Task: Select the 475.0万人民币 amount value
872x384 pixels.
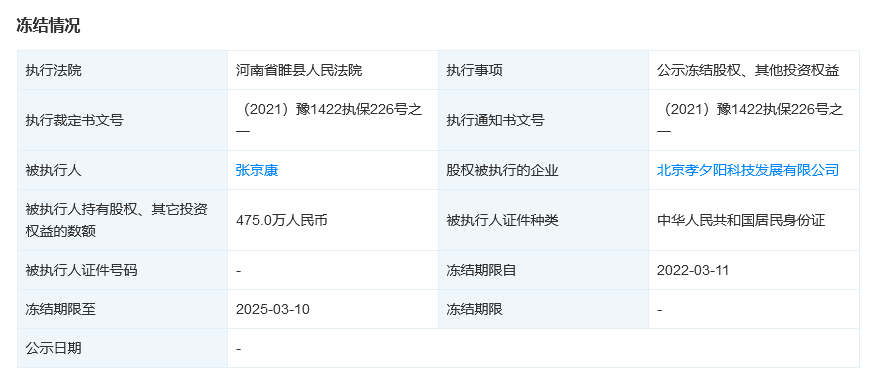Action: click(281, 220)
